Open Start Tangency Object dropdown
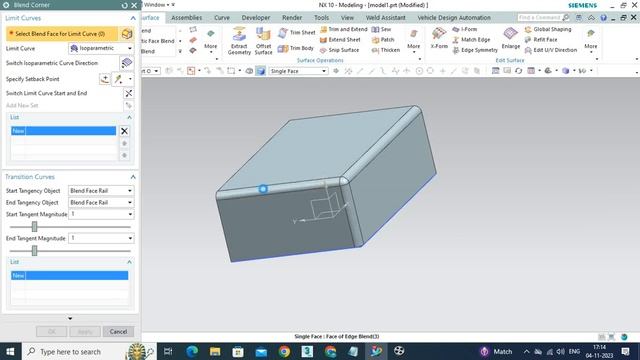The width and height of the screenshot is (640, 360). point(101,191)
